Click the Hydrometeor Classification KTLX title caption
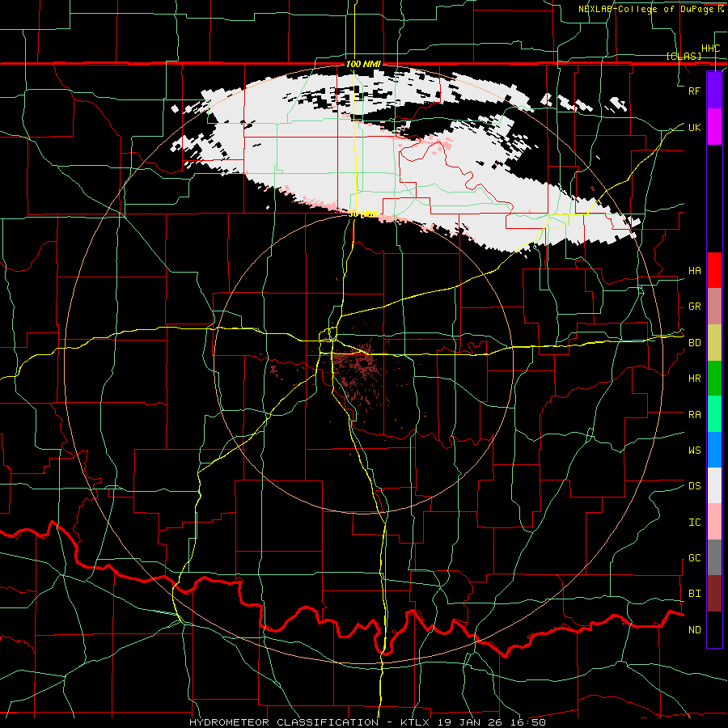 tap(367, 722)
